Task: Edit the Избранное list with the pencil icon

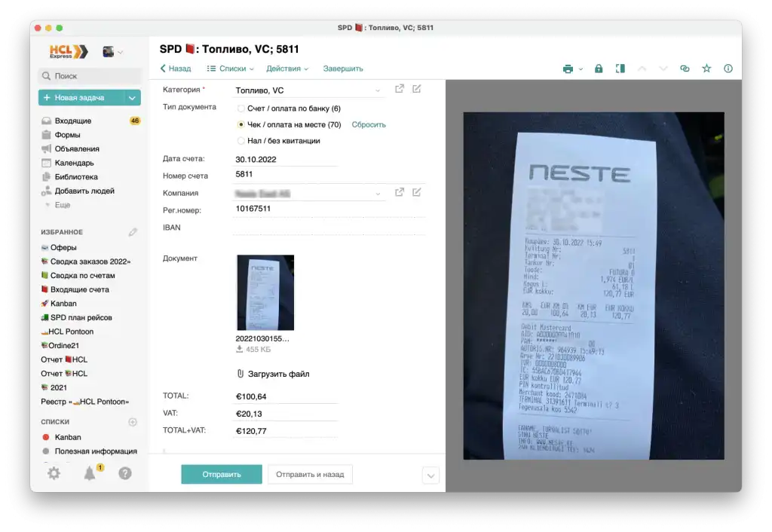Action: 133,232
